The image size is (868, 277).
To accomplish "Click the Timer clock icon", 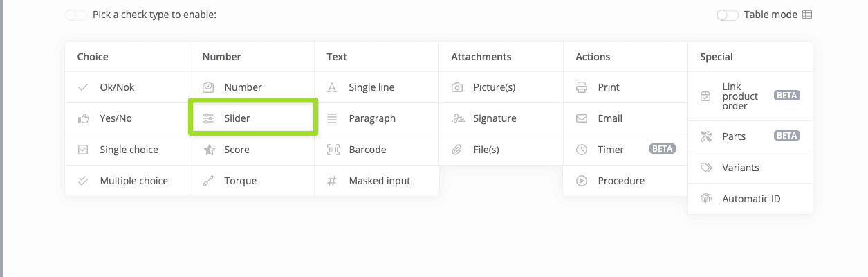I will 582,150.
